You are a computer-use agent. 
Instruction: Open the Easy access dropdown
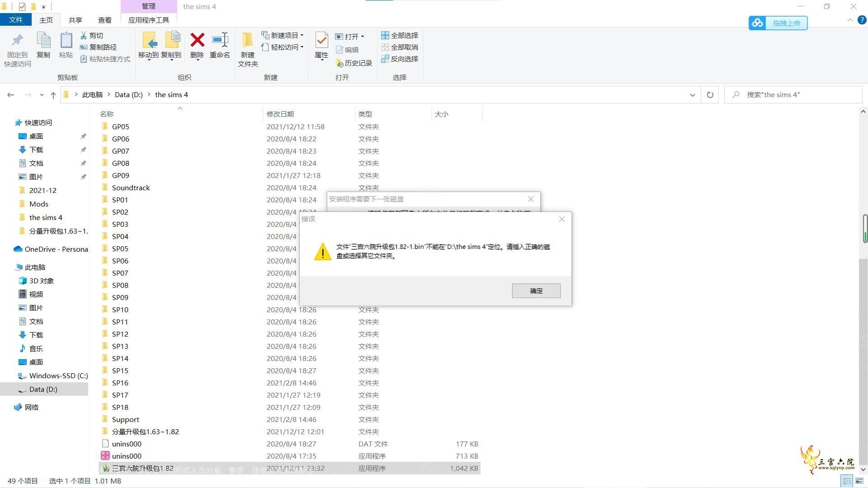coord(283,47)
